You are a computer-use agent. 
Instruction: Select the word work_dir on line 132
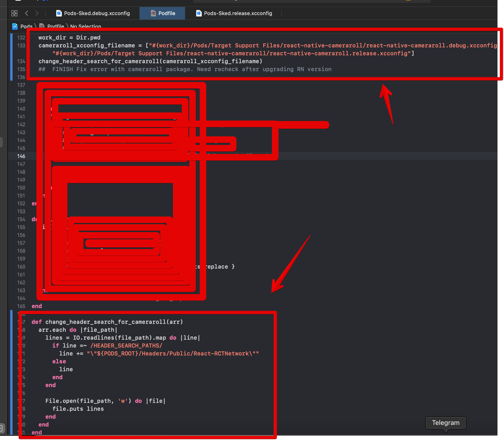click(x=52, y=38)
